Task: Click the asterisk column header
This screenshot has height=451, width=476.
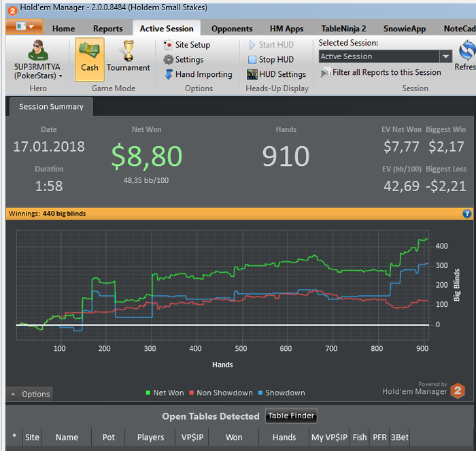Action: [x=14, y=437]
